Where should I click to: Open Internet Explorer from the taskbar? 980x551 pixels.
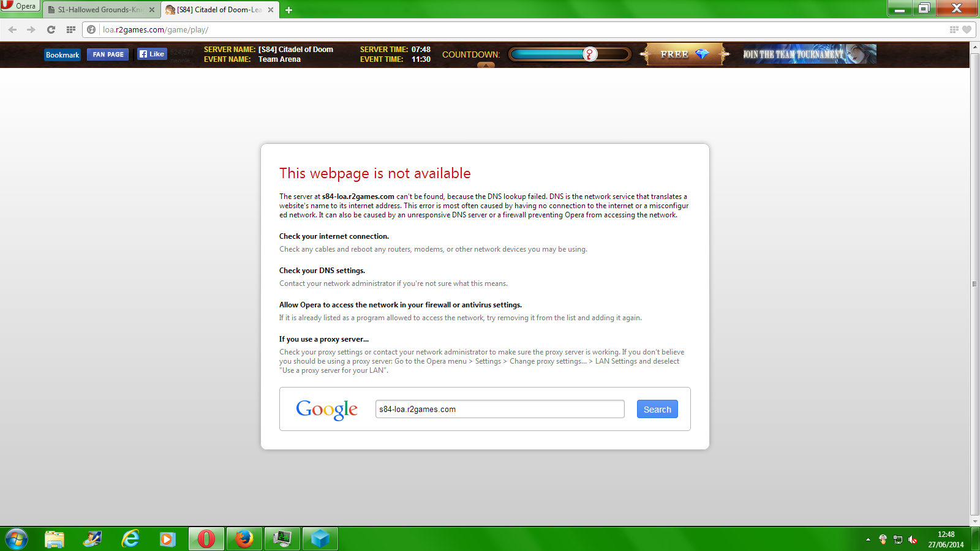[x=130, y=539]
